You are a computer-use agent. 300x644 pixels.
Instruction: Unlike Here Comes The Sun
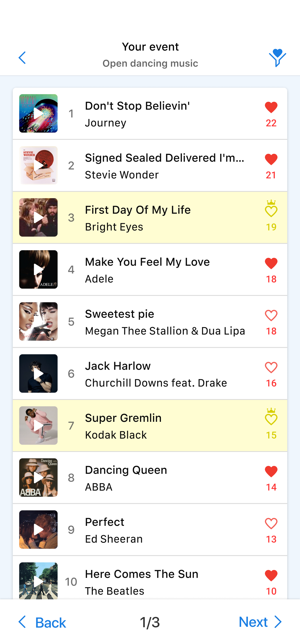(x=271, y=576)
